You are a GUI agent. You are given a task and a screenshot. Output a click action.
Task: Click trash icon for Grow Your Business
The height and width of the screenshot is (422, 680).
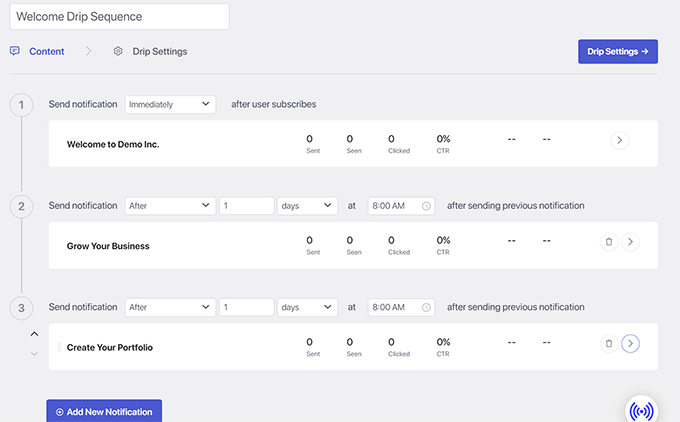point(608,241)
